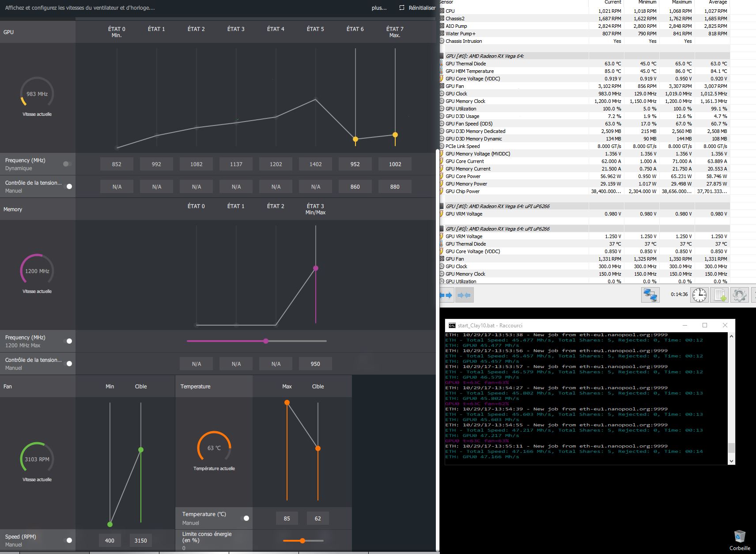The image size is (756, 554).
Task: Open the 'plus...' menu
Action: point(379,8)
